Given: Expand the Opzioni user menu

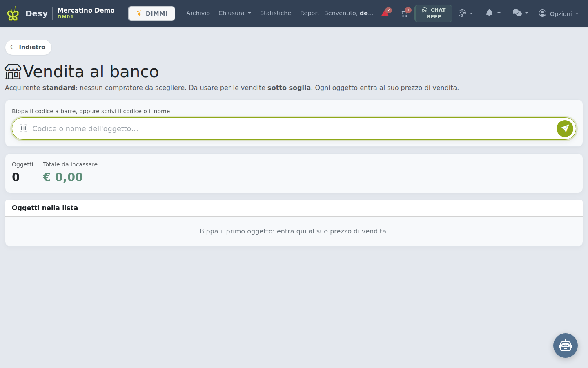Looking at the screenshot, I should (559, 13).
